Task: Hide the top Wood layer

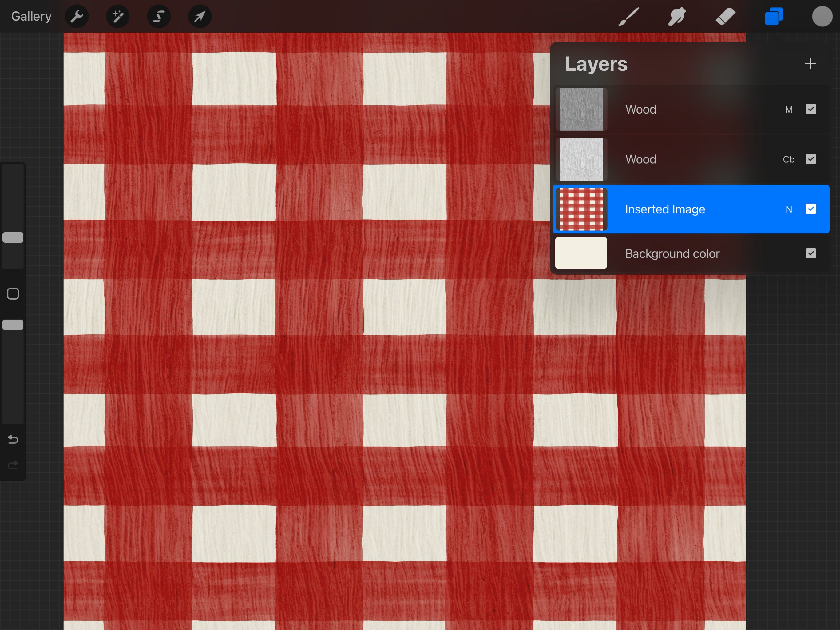Action: (811, 110)
